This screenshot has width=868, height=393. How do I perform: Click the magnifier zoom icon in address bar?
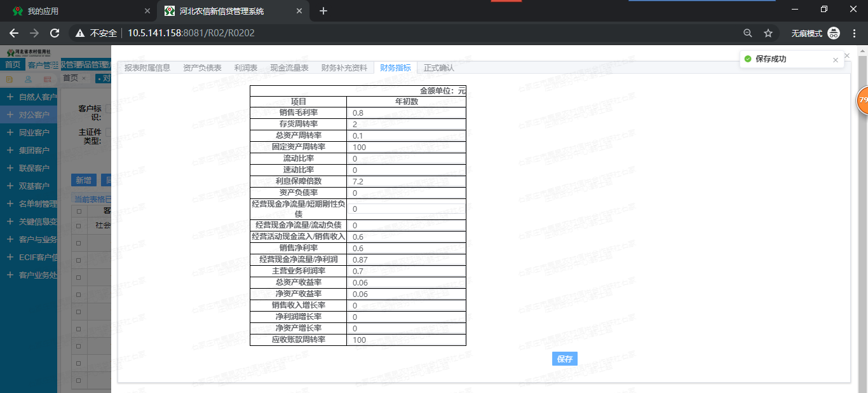tap(748, 33)
